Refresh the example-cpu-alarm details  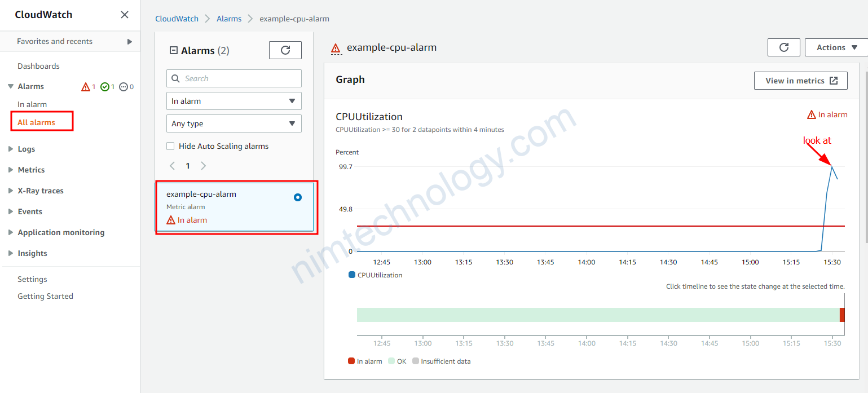pos(784,47)
